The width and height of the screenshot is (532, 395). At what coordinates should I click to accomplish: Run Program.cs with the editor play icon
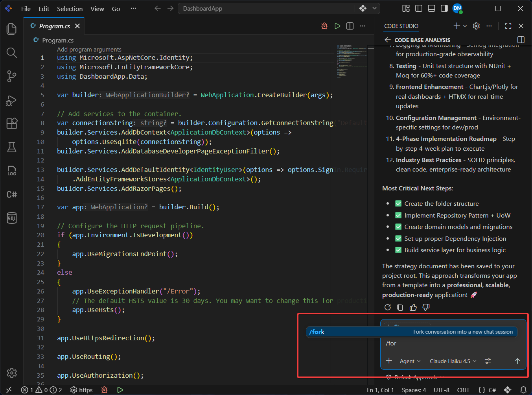tap(337, 26)
